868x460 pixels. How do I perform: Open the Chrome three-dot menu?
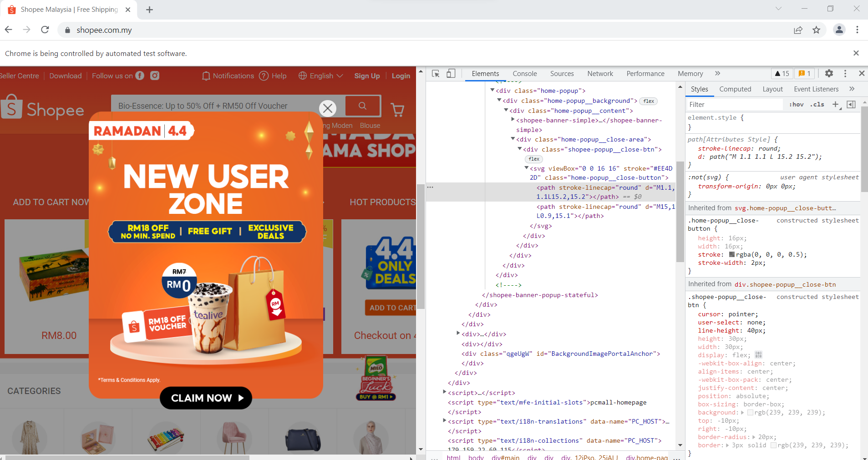[857, 30]
